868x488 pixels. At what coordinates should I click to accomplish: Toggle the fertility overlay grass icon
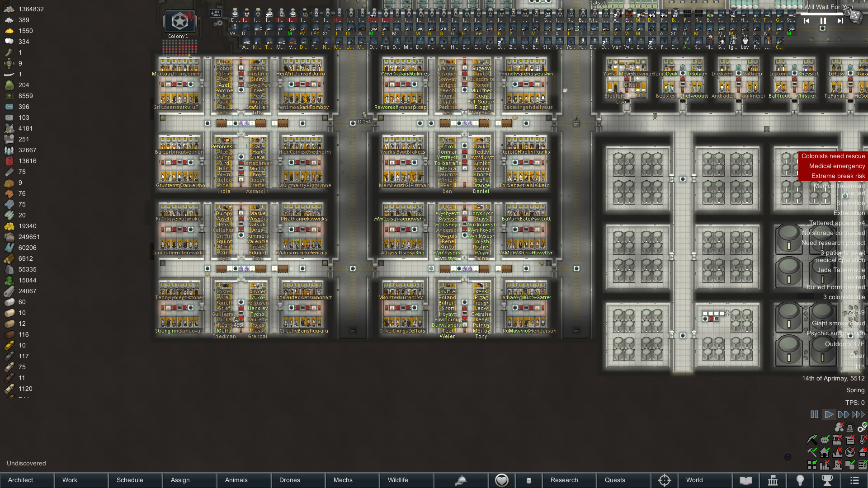pos(837,452)
